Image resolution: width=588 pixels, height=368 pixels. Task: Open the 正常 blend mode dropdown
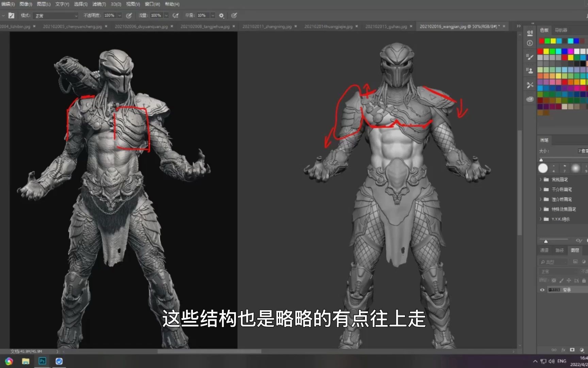point(55,16)
